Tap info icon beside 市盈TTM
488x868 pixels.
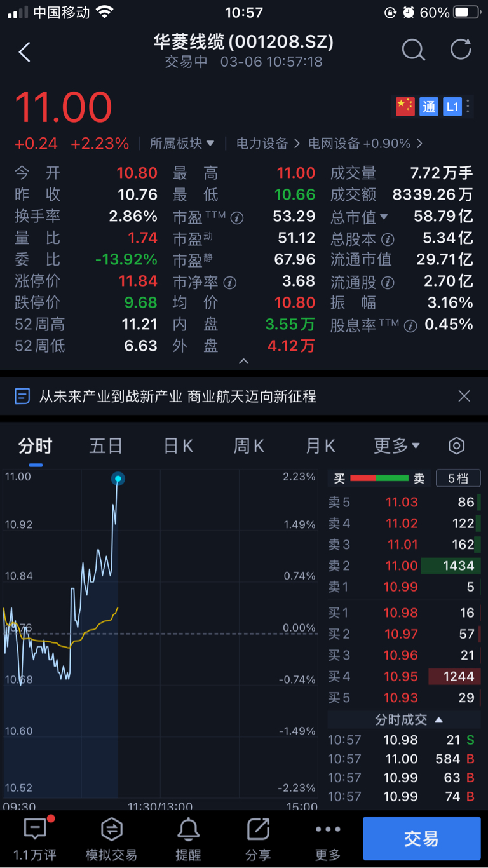click(x=237, y=218)
